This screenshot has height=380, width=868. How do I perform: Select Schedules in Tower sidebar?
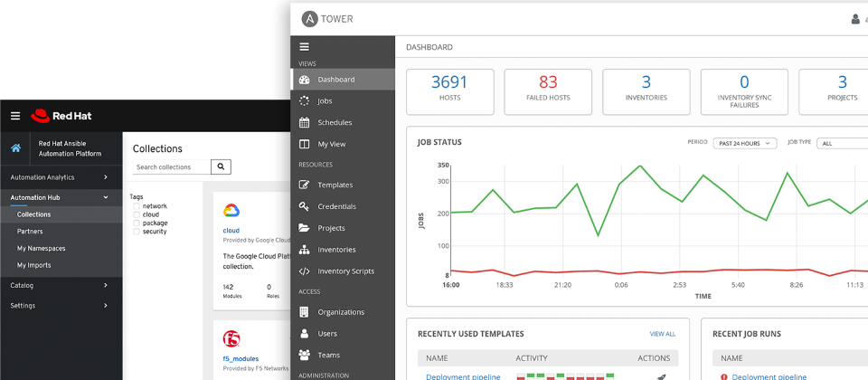click(343, 122)
